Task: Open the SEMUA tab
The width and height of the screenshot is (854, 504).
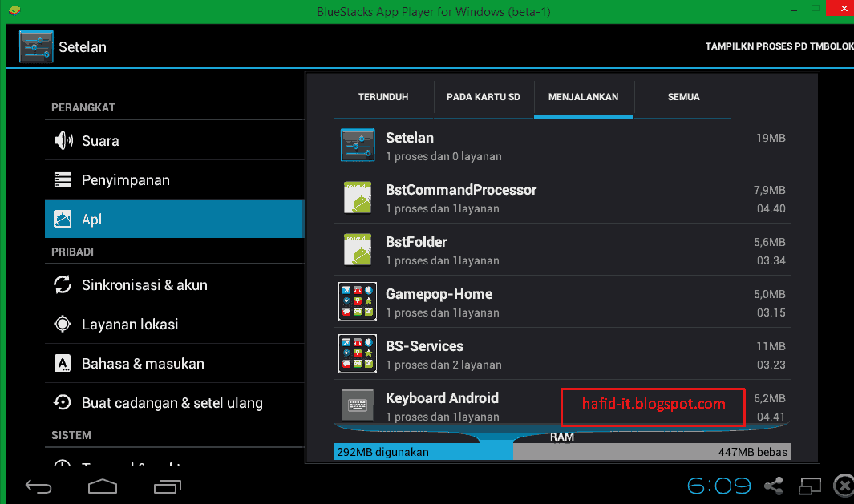Action: [x=683, y=98]
